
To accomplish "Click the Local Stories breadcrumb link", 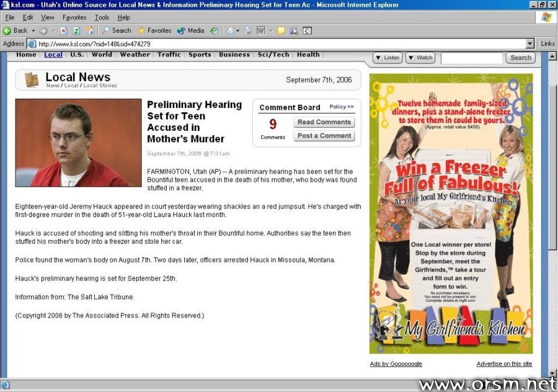I will click(x=100, y=86).
